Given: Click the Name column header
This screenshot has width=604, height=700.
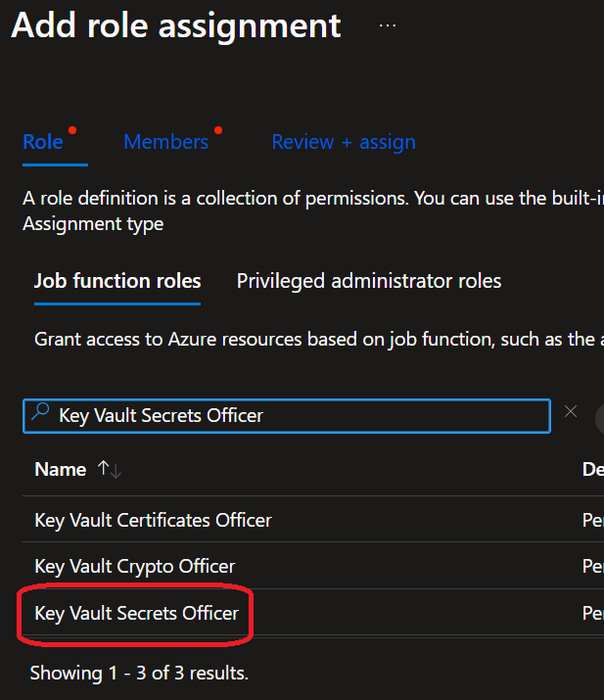Looking at the screenshot, I should (61, 470).
